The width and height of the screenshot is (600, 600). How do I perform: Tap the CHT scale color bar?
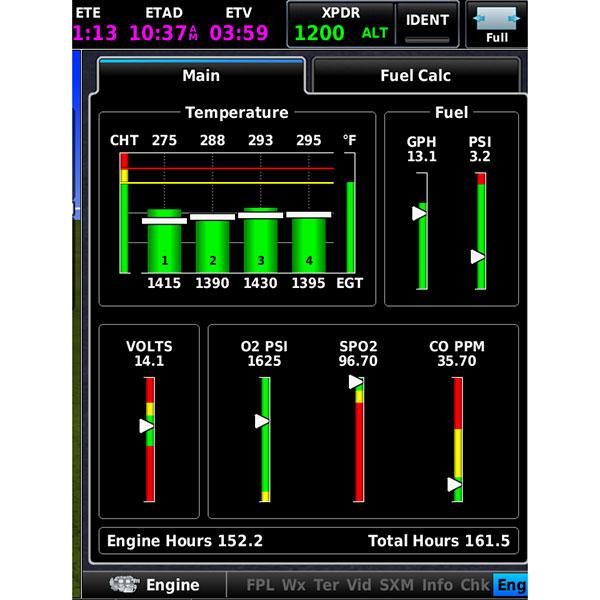coord(124,213)
